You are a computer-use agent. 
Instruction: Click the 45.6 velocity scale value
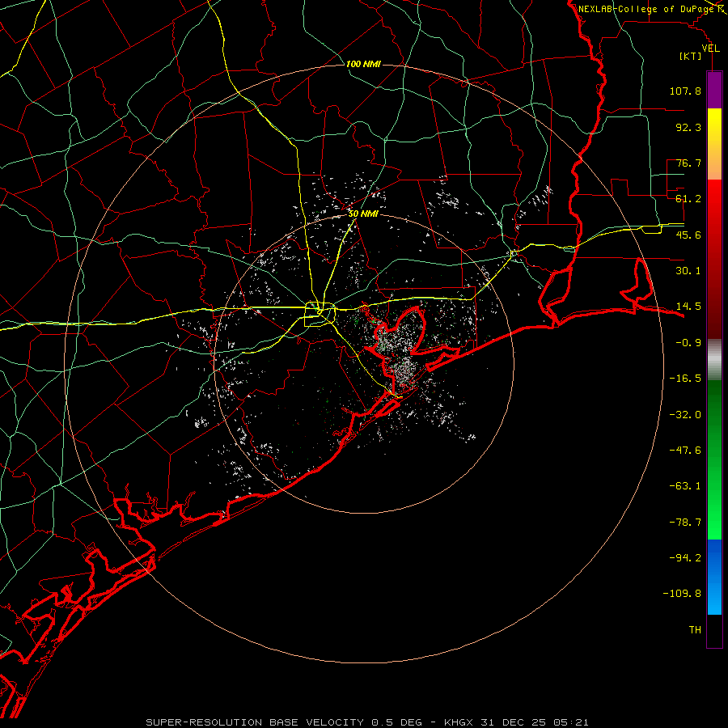688,235
